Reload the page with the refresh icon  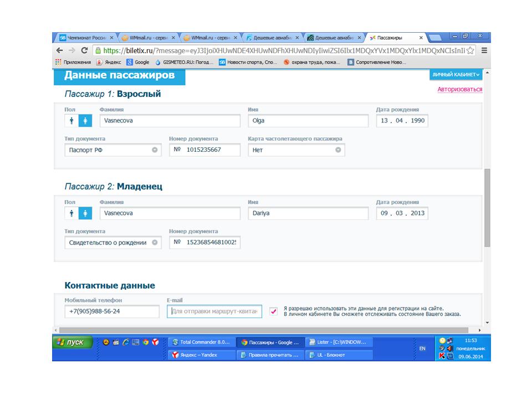[84, 50]
